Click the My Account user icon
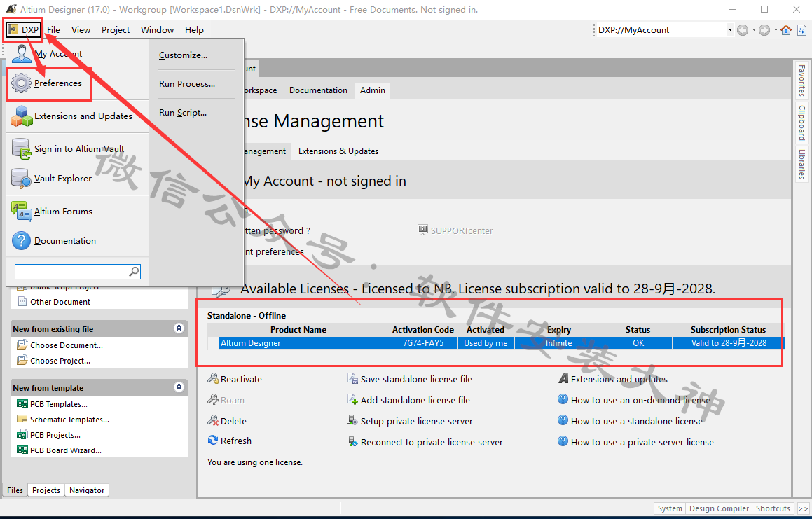Screen dimensions: 812x519 click(21, 54)
